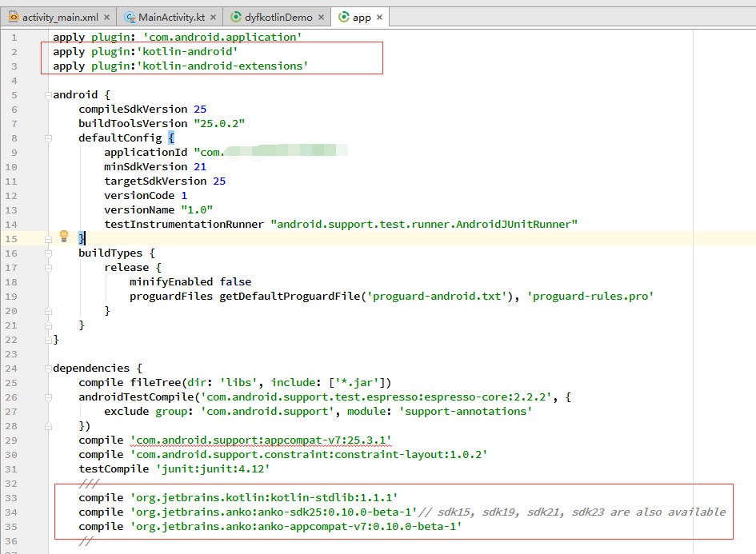Place cursor on 'com.android.application' string

pyautogui.click(x=222, y=37)
